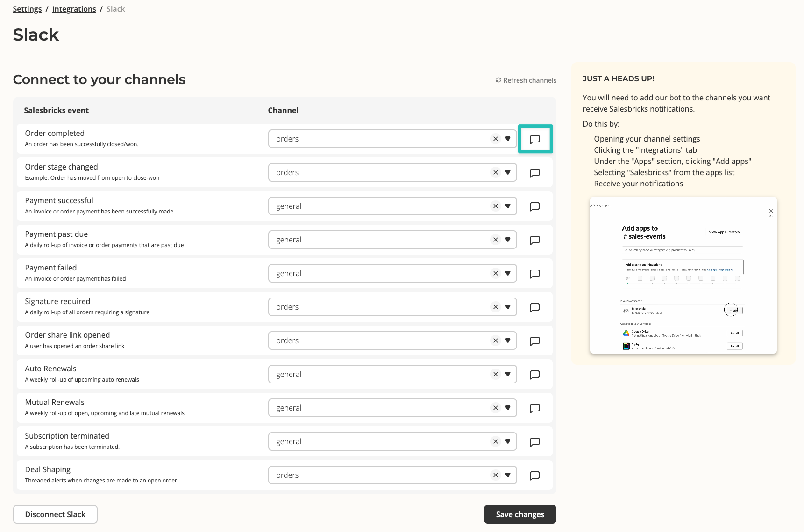This screenshot has width=804, height=532.
Task: Open channel dropdown arrow for Deal Shaping
Action: pos(508,475)
